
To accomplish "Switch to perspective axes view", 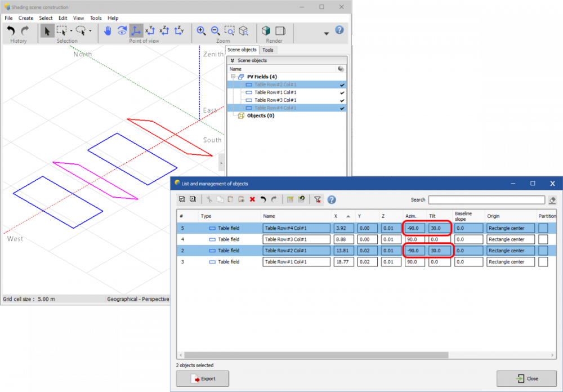I will pos(136,31).
